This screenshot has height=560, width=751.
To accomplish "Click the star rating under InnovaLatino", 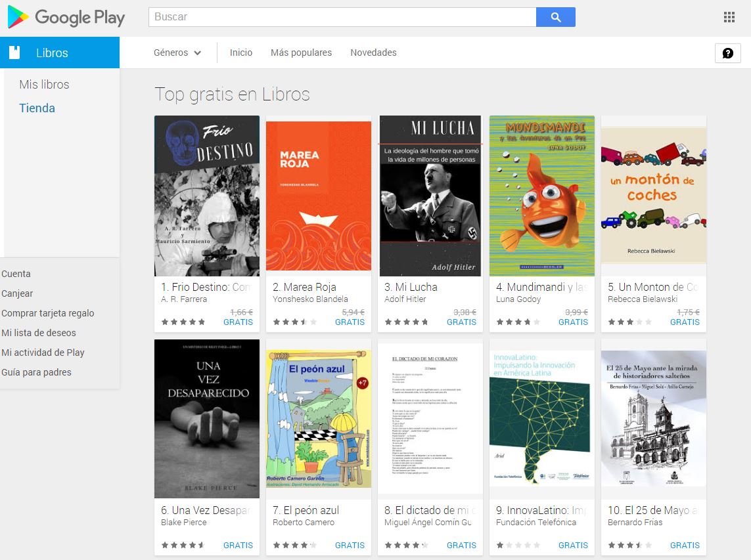I will pos(518,546).
